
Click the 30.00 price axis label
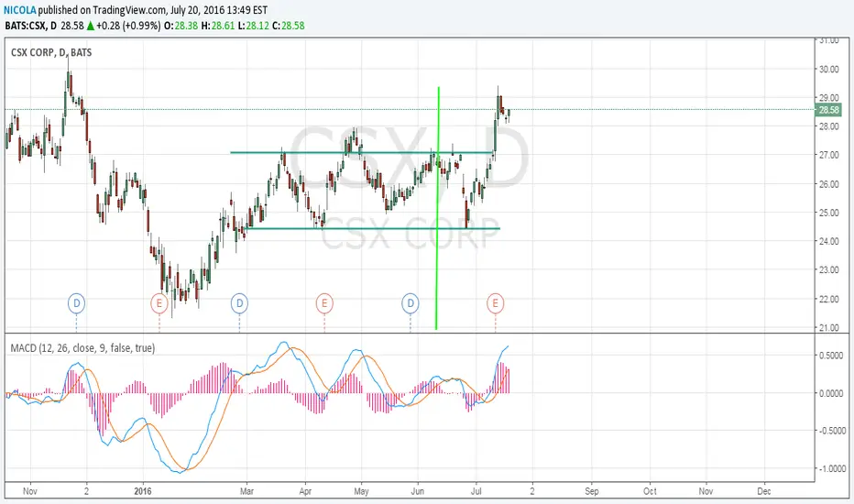829,70
